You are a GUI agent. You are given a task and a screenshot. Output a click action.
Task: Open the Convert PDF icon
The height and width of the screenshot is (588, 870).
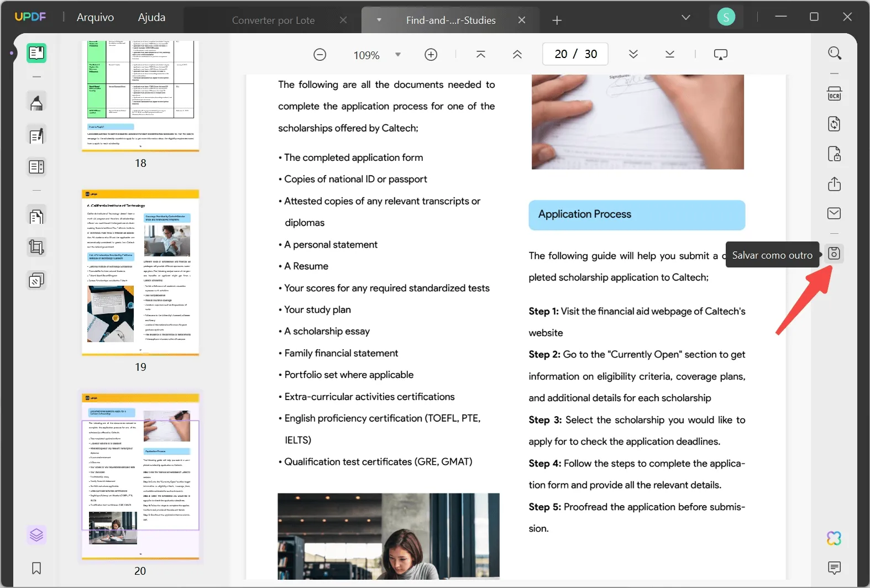coord(835,124)
